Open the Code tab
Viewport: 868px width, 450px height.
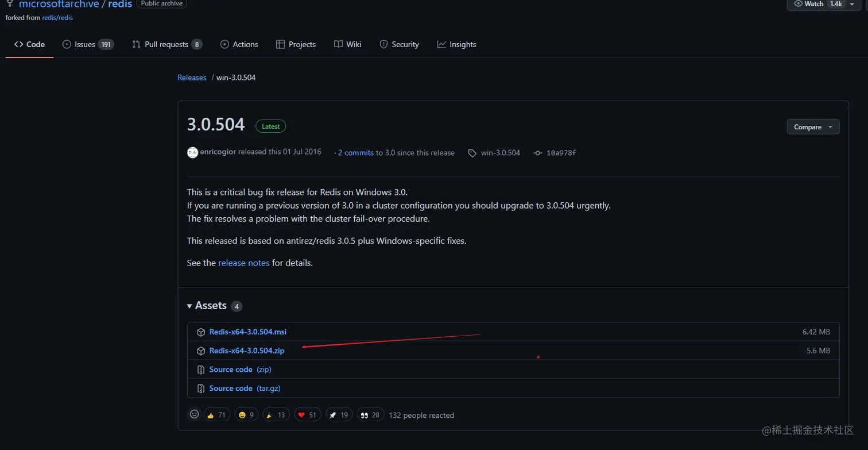29,44
